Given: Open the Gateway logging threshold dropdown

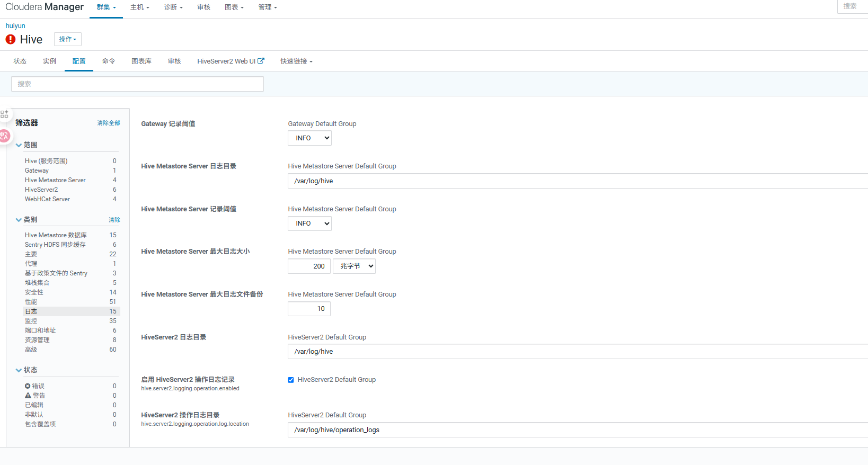Looking at the screenshot, I should 309,138.
